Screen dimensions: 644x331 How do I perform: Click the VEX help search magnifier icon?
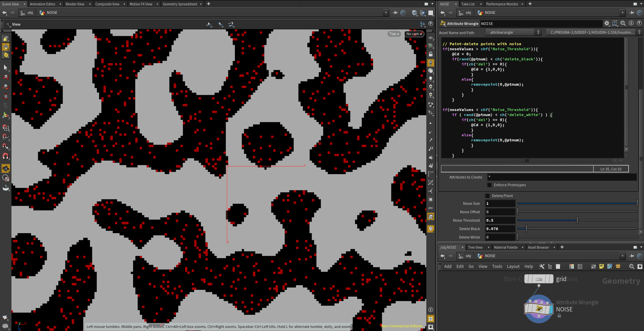click(623, 23)
